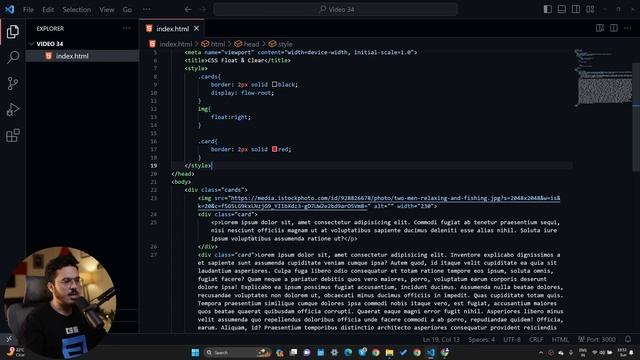Viewport: 640px width, 360px height.
Task: Open the View menu
Action: point(107,9)
